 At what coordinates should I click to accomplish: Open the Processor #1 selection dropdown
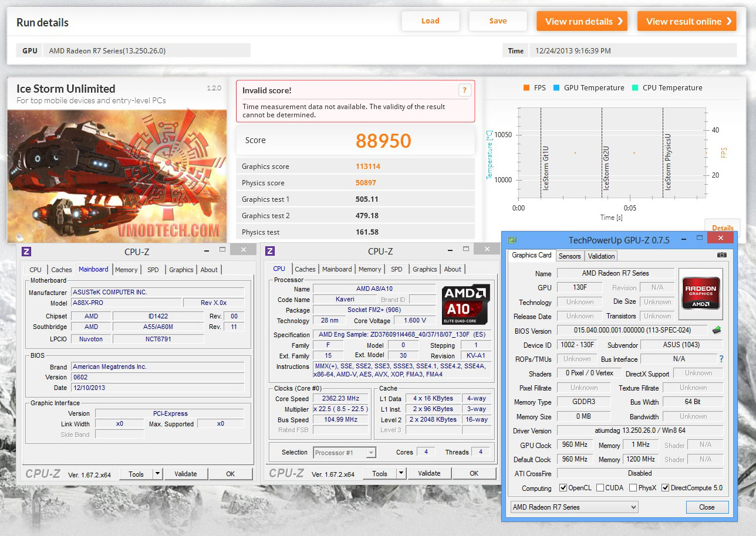(345, 452)
